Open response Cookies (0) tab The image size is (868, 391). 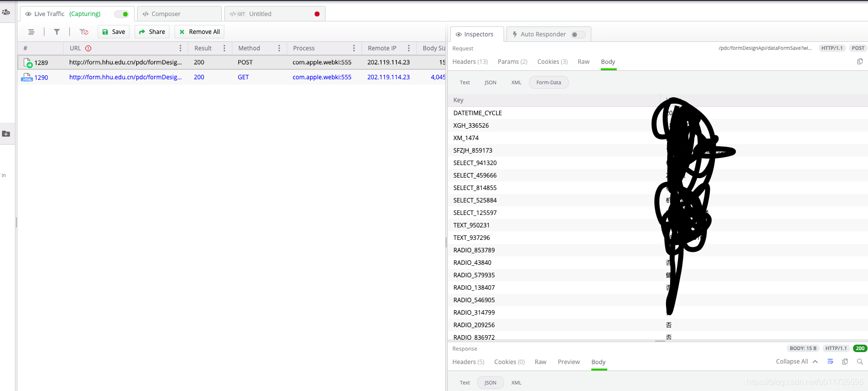click(x=510, y=362)
